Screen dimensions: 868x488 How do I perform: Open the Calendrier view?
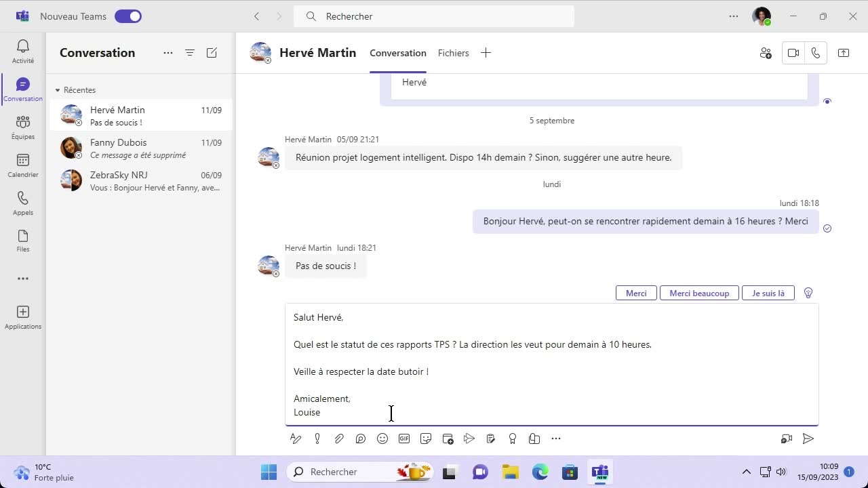[22, 165]
